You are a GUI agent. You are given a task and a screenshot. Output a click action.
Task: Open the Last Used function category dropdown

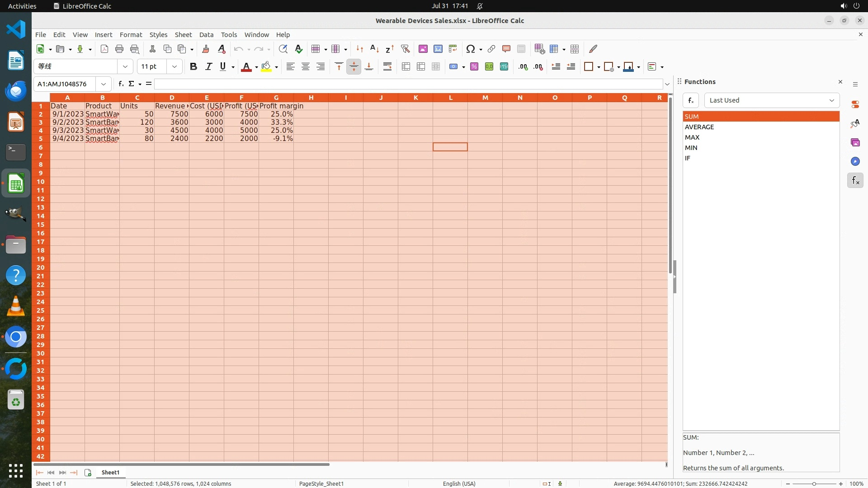[771, 100]
